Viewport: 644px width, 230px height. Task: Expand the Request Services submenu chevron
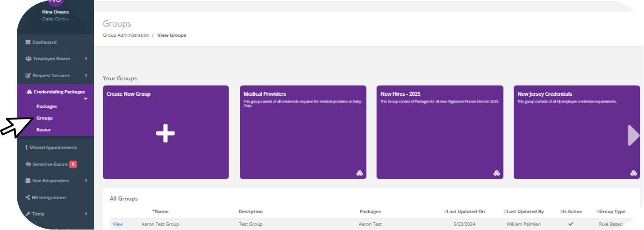pos(86,75)
